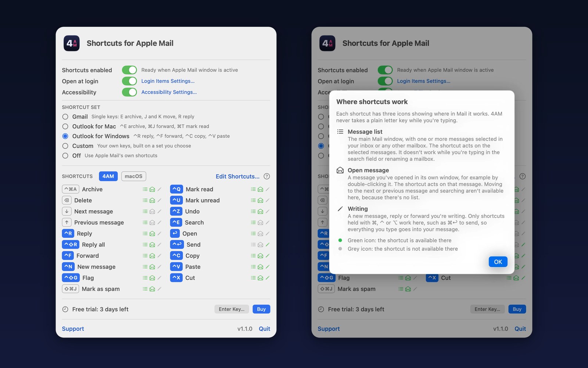The image size is (588, 368).
Task: Click 'Free trial: 3 days left' in left window
Action: pyautogui.click(x=100, y=309)
